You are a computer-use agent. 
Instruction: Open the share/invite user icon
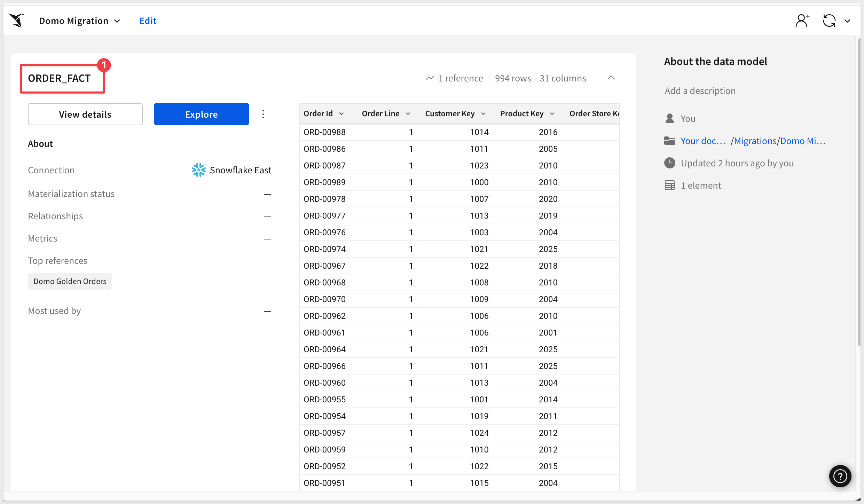tap(802, 21)
